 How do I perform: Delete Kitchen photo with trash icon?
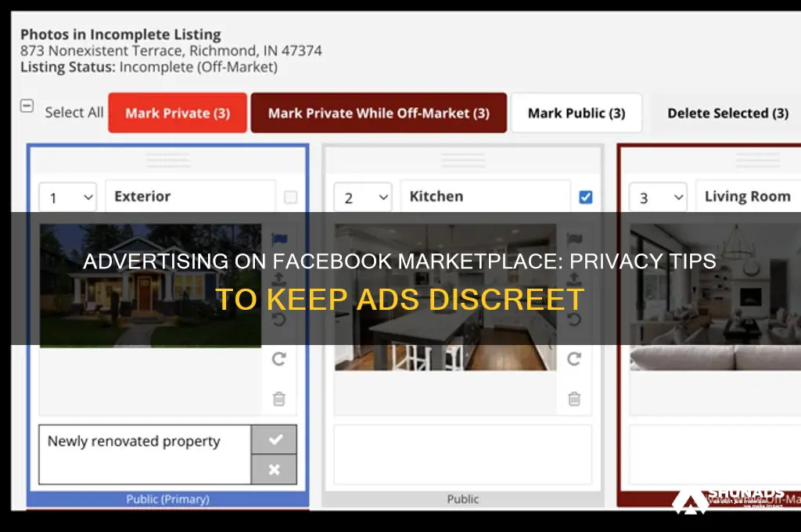pos(574,399)
